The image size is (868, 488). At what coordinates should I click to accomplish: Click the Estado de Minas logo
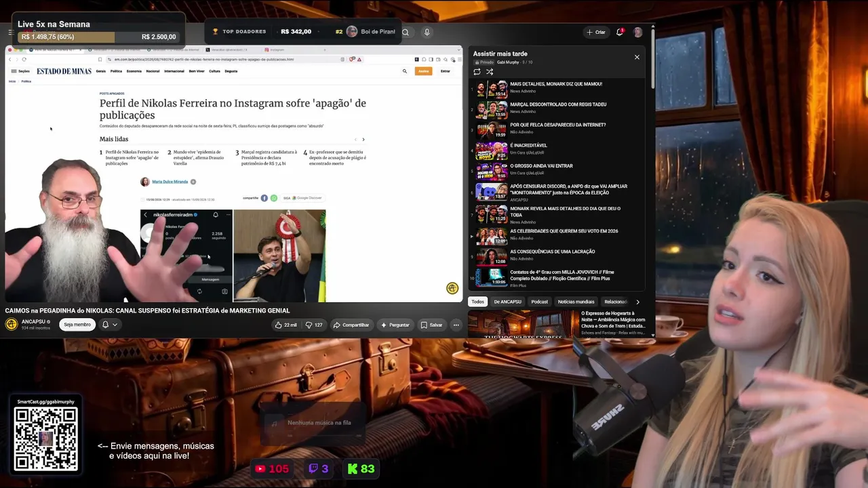point(64,71)
